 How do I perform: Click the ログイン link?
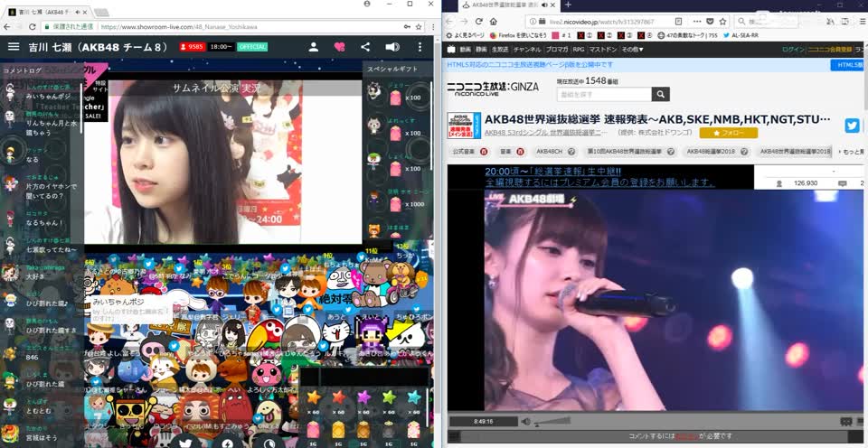[793, 49]
